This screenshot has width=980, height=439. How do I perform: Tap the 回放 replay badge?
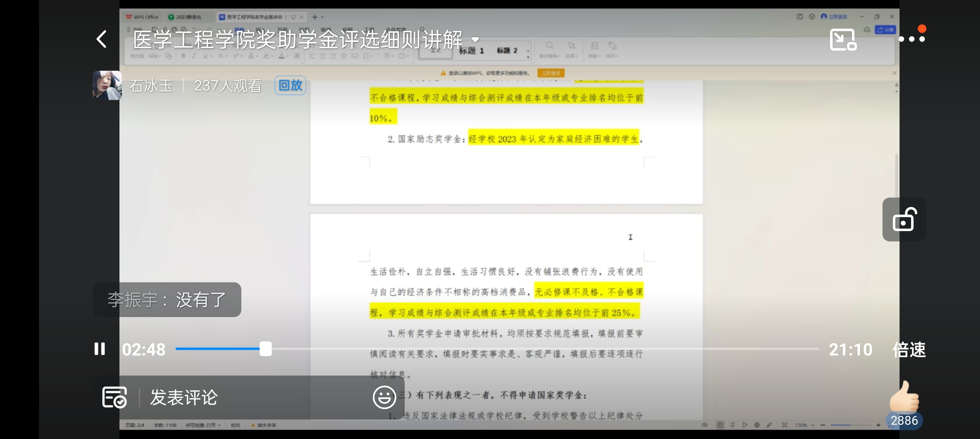pos(290,85)
